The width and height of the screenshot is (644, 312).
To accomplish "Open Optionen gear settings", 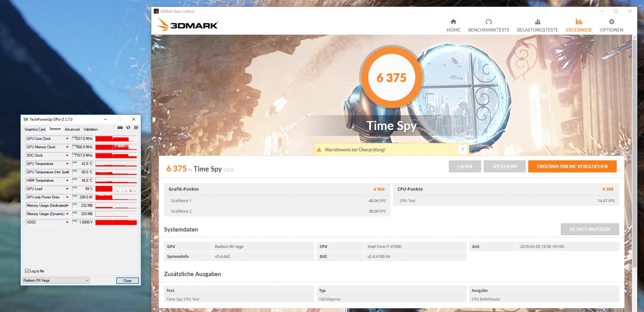I will [x=611, y=25].
